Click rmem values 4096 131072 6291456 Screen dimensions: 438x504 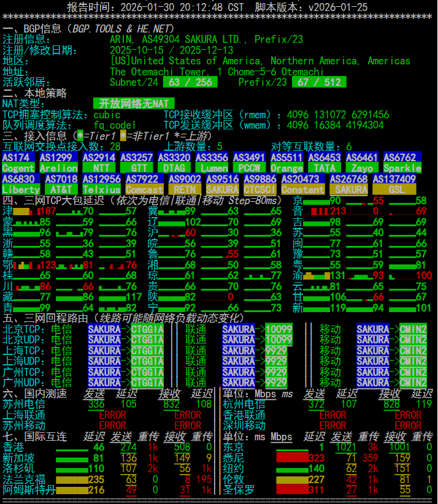pyautogui.click(x=337, y=115)
